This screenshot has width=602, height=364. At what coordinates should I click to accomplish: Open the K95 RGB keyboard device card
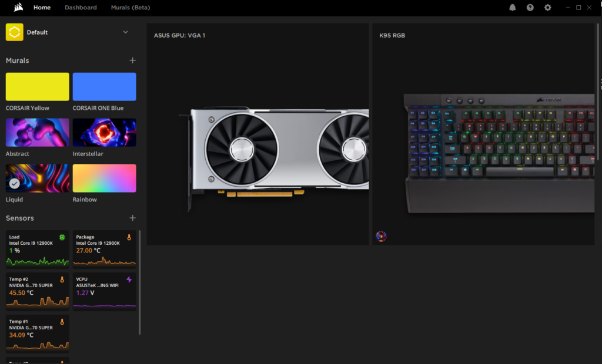tap(483, 134)
